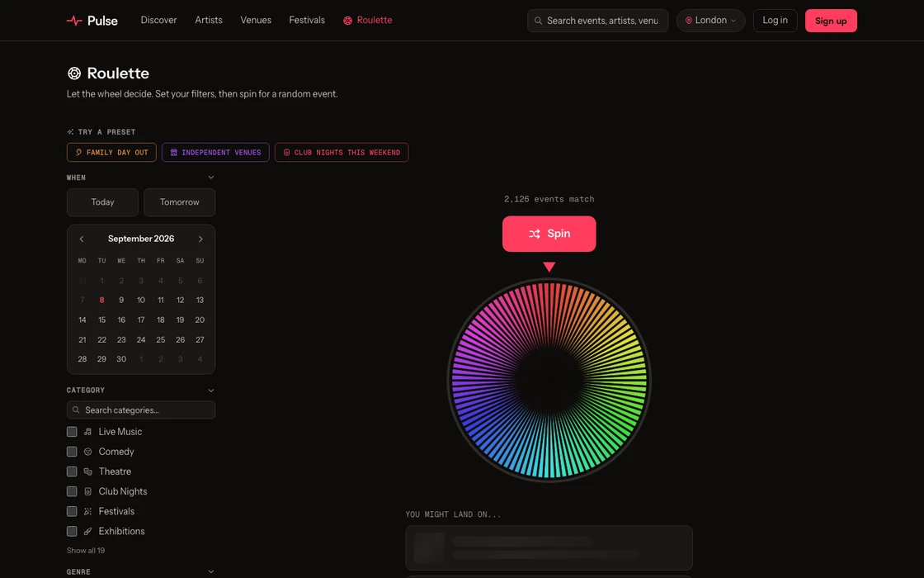This screenshot has width=924, height=578.
Task: Click the pointer triangle above the wheel
Action: click(x=549, y=267)
